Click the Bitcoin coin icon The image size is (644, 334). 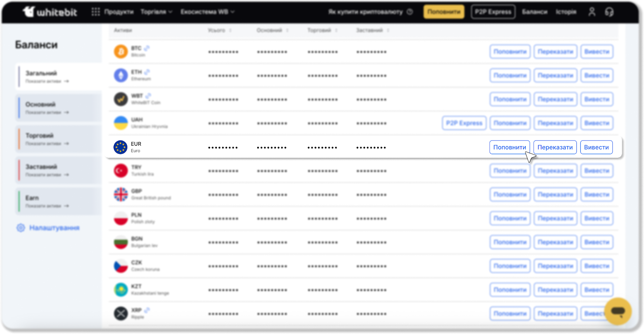(121, 52)
